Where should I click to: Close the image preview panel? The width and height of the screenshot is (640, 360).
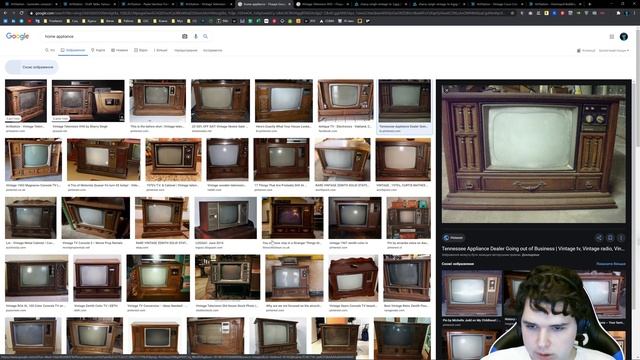tap(446, 90)
